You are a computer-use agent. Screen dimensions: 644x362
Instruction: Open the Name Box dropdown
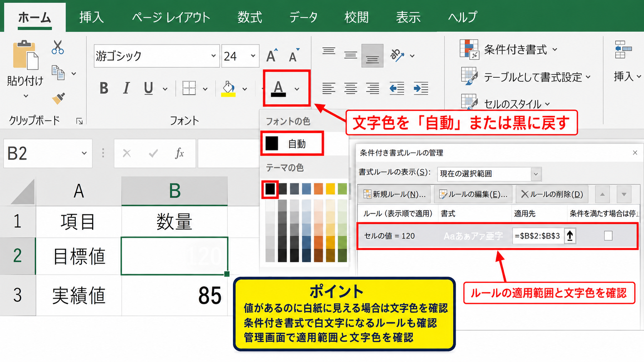(84, 153)
